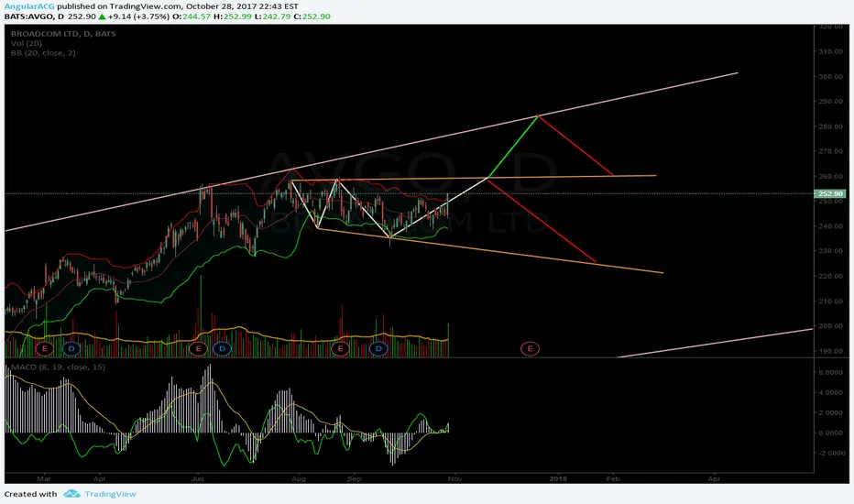
Task: Select the +9.14 (+3.75%) change value
Action: point(138,16)
